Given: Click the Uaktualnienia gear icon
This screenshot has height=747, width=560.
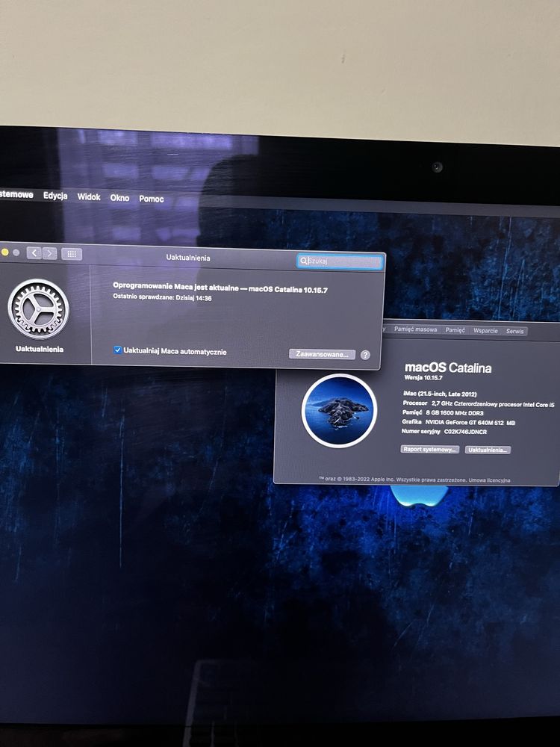Looking at the screenshot, I should (38, 309).
